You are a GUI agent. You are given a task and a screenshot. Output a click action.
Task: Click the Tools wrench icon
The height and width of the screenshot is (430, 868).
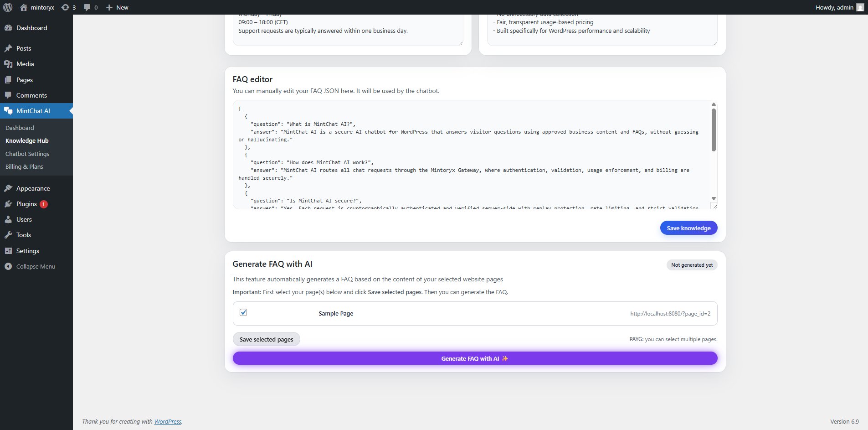coord(10,235)
